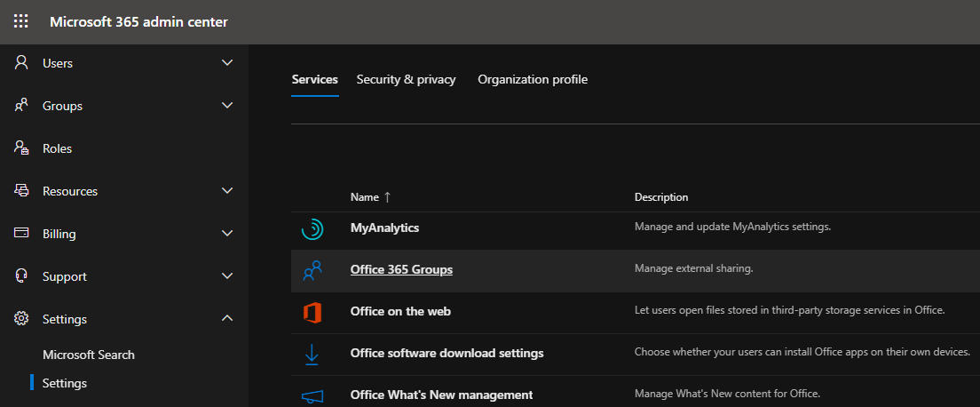Switch to the Services tab
Image resolution: width=980 pixels, height=407 pixels.
click(x=315, y=79)
